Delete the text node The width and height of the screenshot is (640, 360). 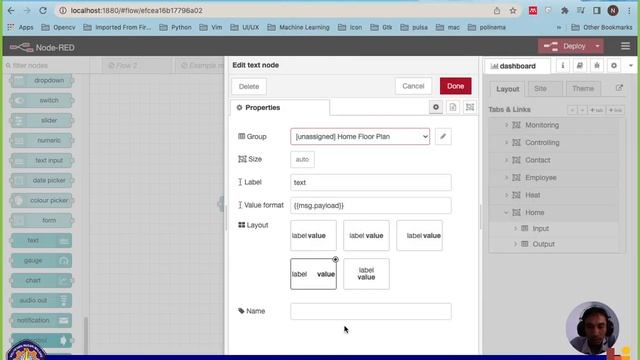point(249,87)
